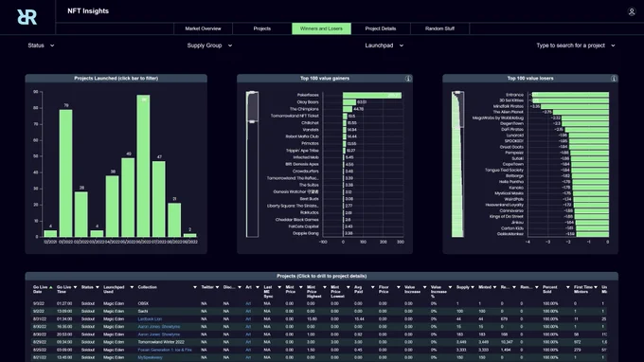Filter by the 05/2022 bar with 49 projects

coord(128,197)
